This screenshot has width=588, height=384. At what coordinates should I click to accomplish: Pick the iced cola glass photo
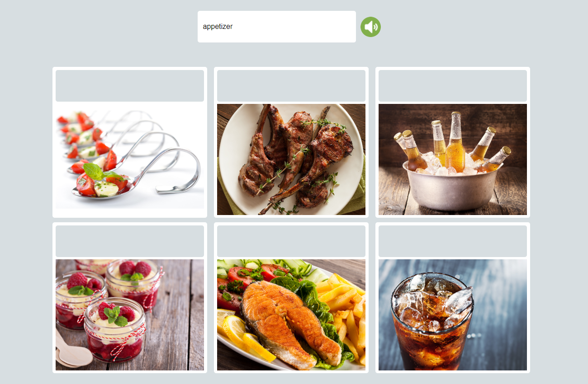coord(453,315)
